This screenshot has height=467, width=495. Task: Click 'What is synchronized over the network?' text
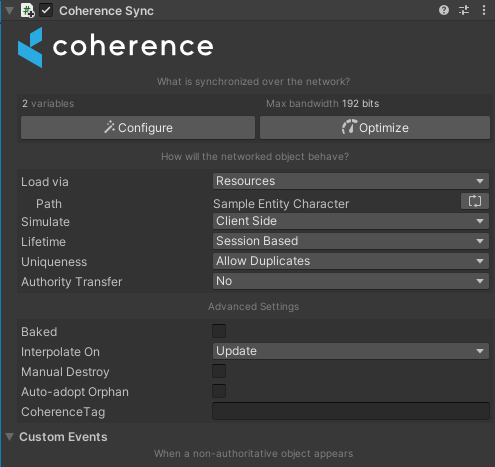tap(253, 82)
